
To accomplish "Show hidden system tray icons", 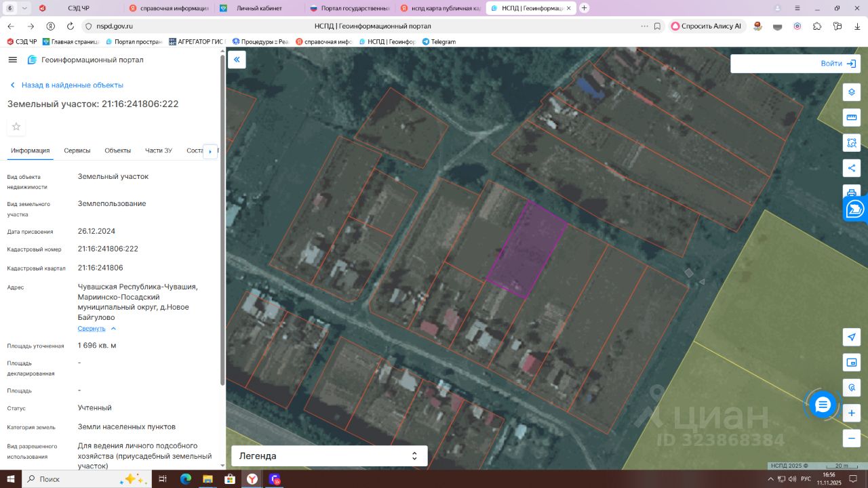I will tap(770, 479).
